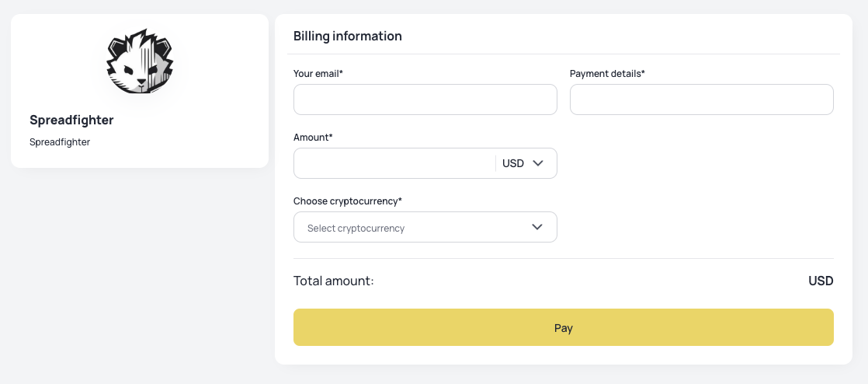
Task: Click the "Select cryptocurrency" placeholder text
Action: click(356, 229)
